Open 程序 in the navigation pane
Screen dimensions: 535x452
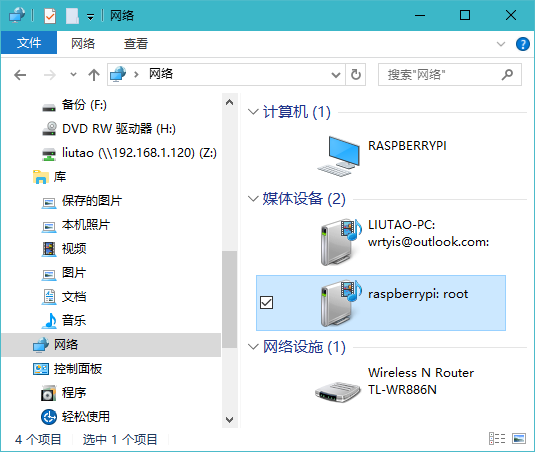[x=111, y=393]
